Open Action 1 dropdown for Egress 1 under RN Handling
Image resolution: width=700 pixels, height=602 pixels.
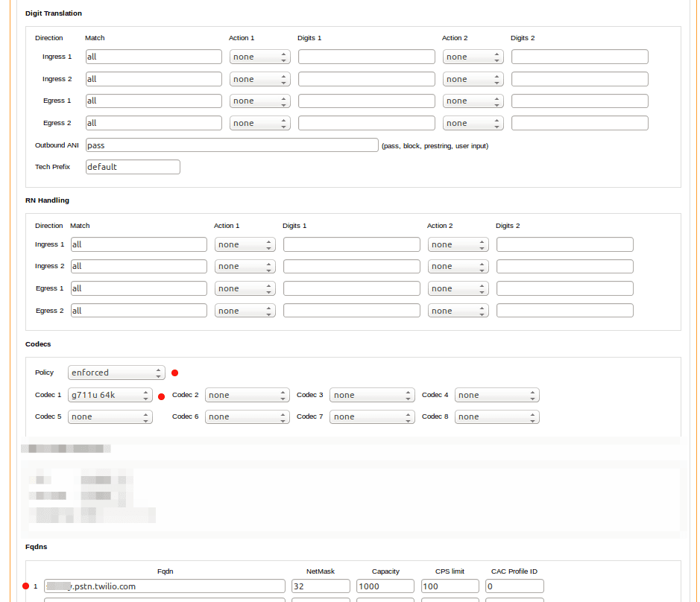[x=245, y=288]
